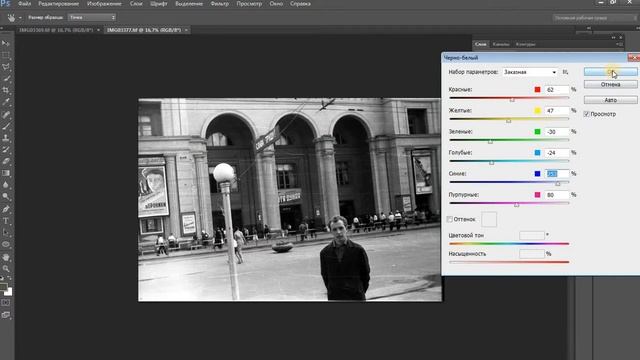
Task: Switch to the Каналы panel tab
Action: 501,44
